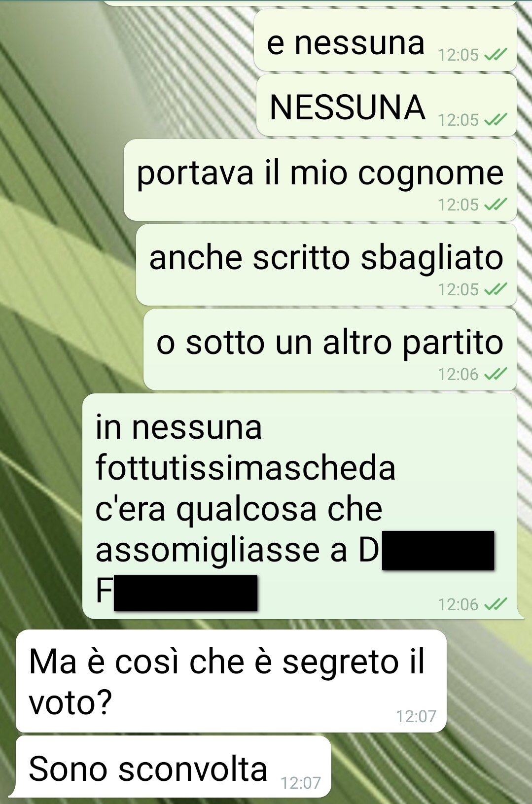Click the 12:07 timestamp on 'Sono sconvolta'
Screen dimensions: 532x804
coord(301,782)
